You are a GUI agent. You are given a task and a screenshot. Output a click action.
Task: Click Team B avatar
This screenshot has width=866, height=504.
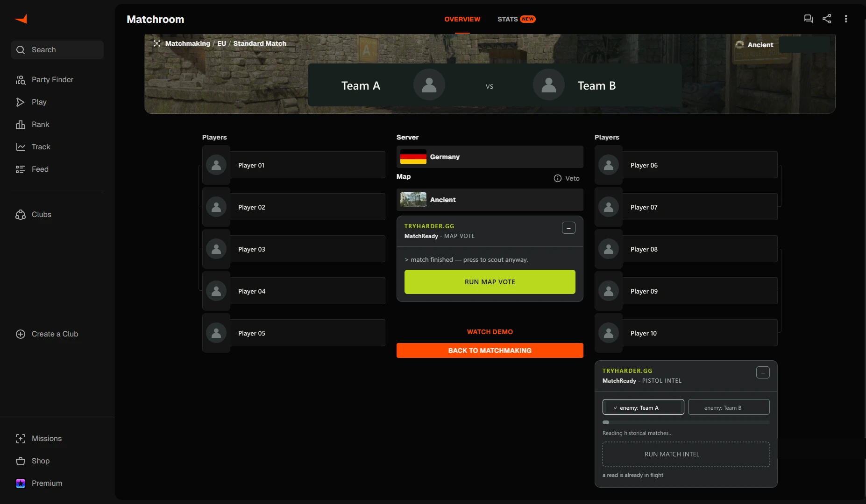click(x=549, y=84)
